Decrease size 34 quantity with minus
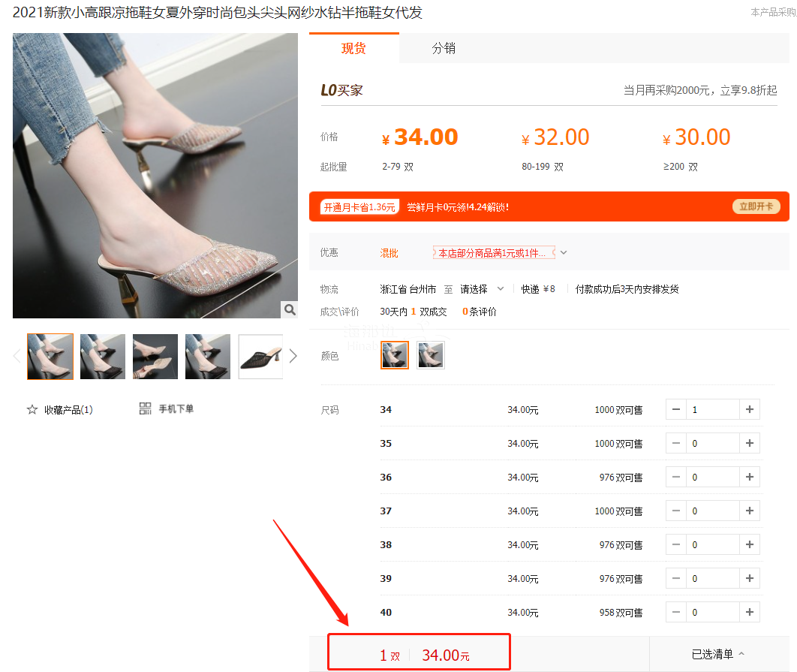 pos(676,409)
